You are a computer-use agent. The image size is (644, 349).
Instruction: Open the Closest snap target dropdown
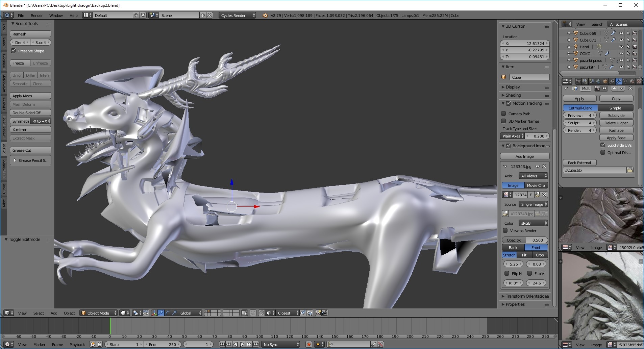288,313
